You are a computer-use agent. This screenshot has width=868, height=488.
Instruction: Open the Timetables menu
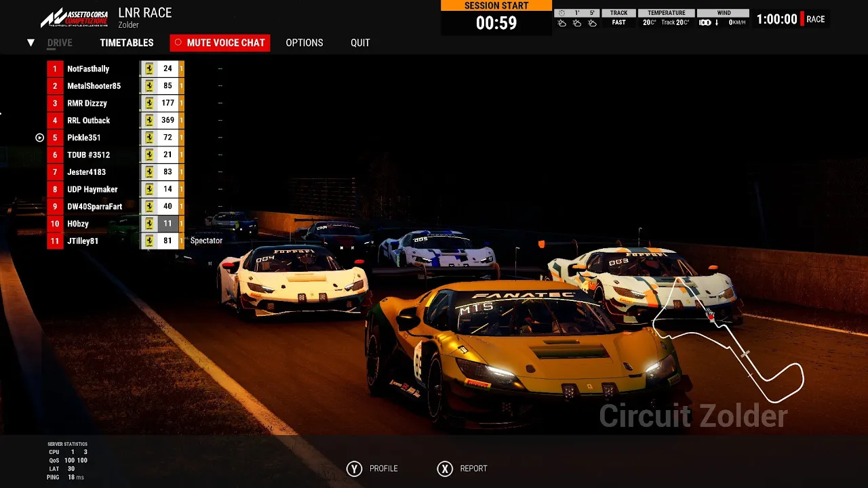point(127,43)
